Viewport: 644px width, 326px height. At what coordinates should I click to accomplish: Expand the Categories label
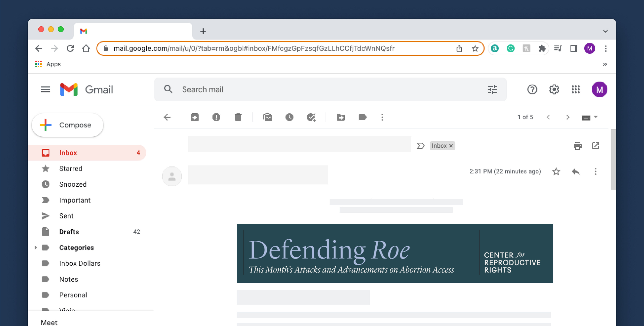click(x=36, y=248)
